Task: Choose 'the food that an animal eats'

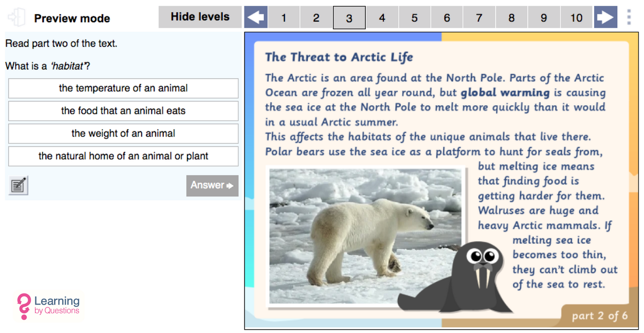Action: (123, 111)
